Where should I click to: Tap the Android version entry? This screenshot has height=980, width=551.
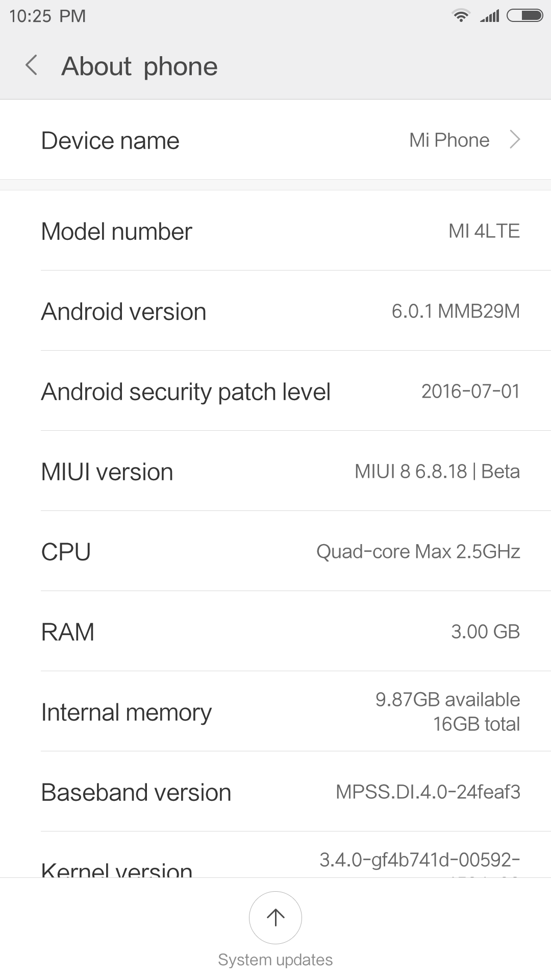(x=275, y=311)
